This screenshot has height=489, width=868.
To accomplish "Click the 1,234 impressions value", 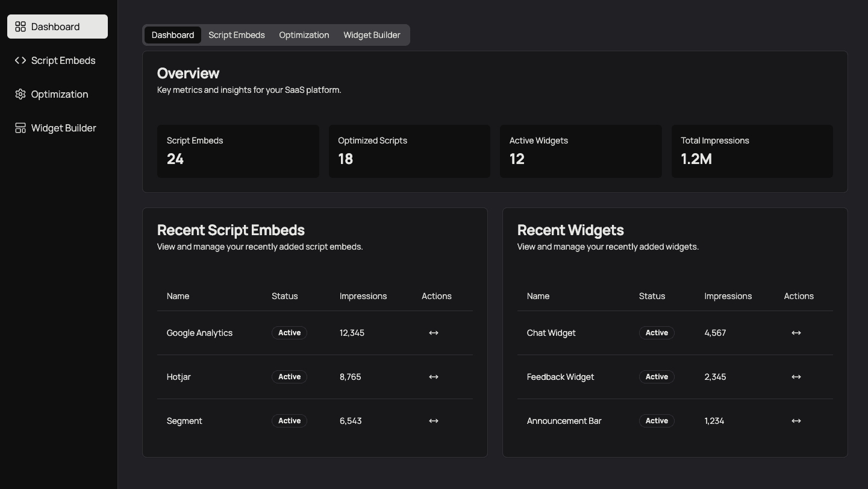I will tap(714, 421).
